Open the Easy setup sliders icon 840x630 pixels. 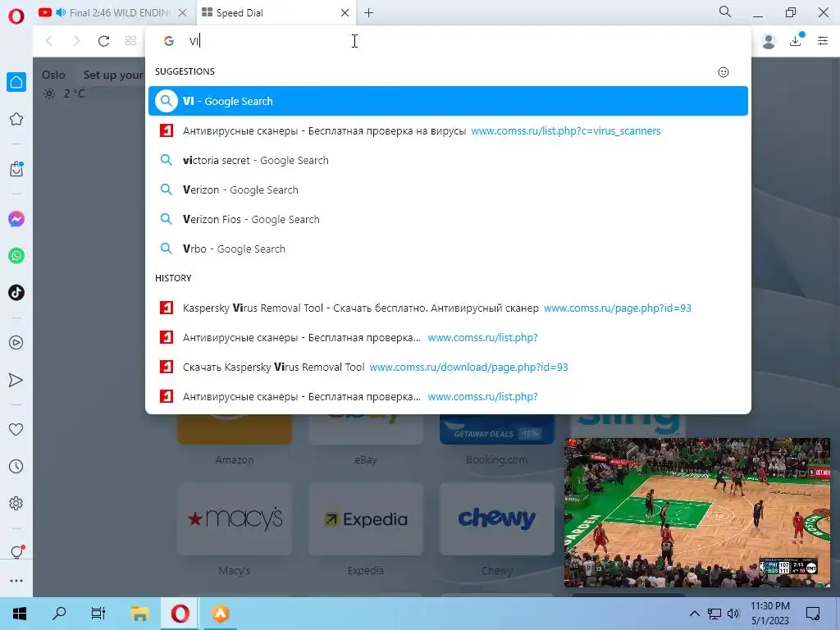823,41
